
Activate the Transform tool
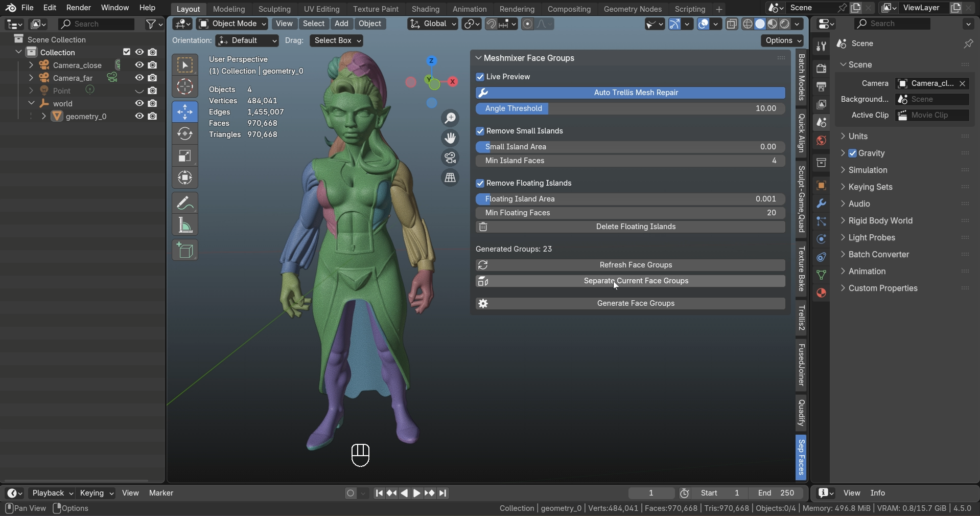(185, 178)
